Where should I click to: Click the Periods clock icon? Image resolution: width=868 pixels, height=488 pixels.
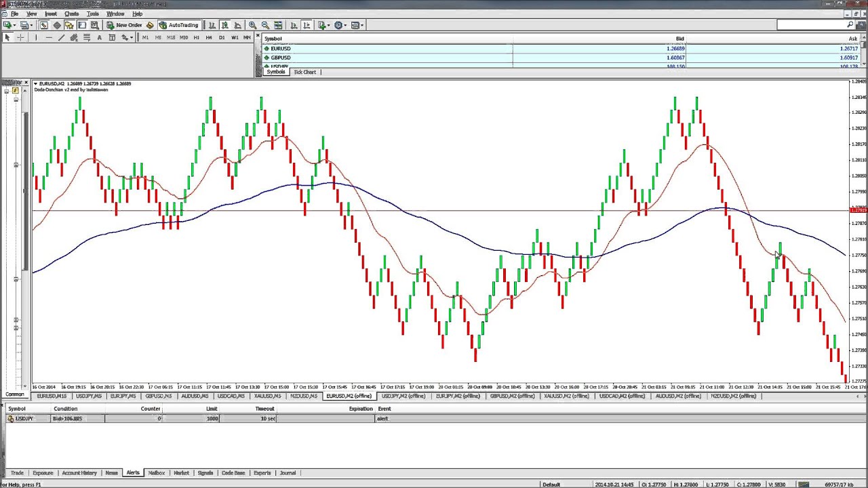click(x=338, y=25)
